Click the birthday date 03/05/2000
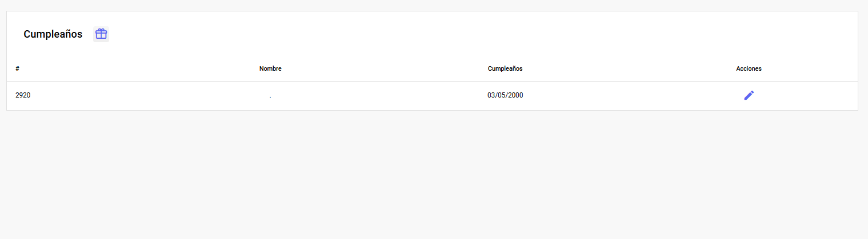This screenshot has width=868, height=239. click(505, 95)
